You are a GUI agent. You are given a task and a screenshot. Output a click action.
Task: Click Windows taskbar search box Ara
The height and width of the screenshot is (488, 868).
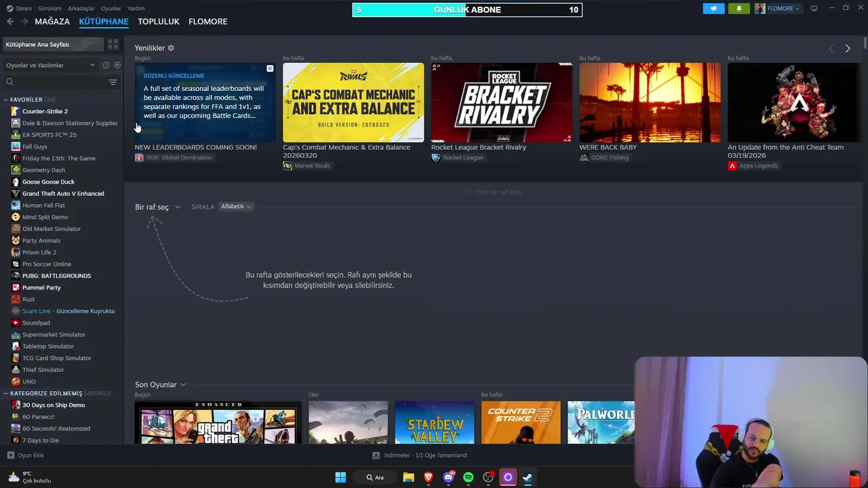pyautogui.click(x=375, y=477)
